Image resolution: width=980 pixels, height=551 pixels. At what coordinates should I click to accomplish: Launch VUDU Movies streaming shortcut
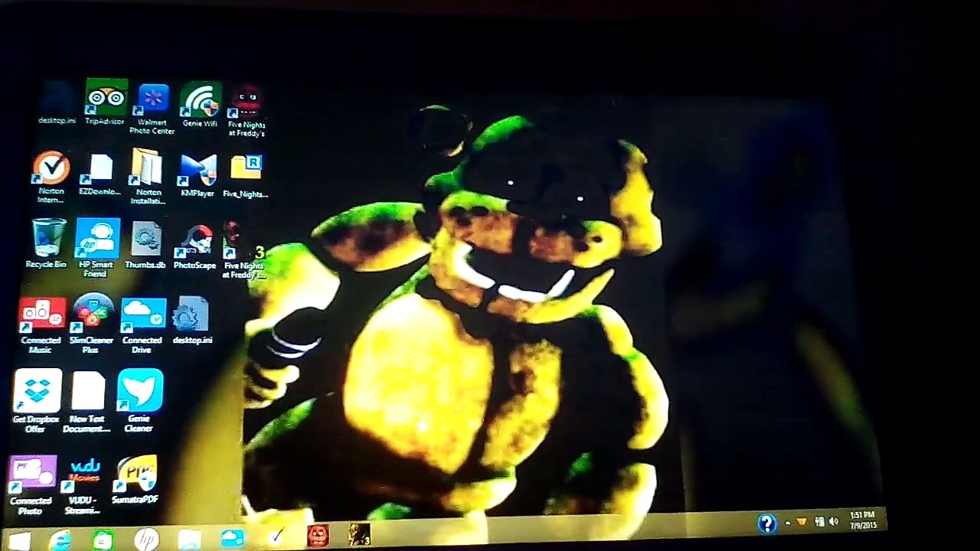(x=83, y=485)
